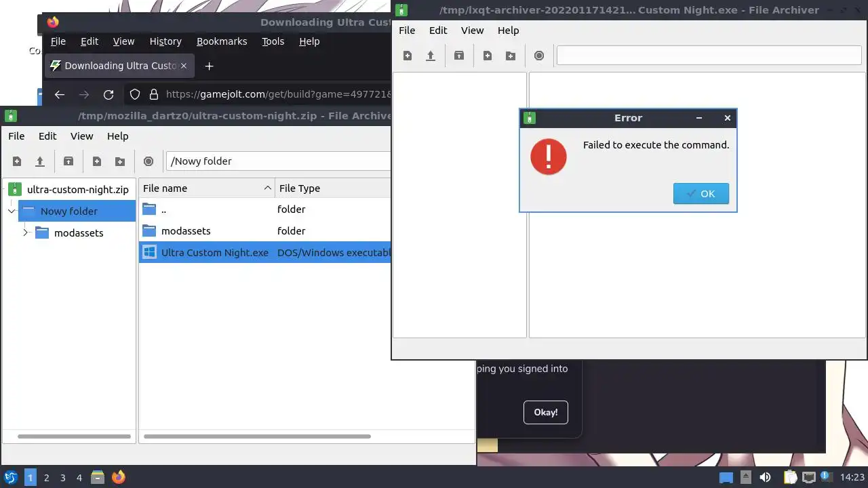The width and height of the screenshot is (868, 488).
Task: Click the tree pane horizontal scrollbar
Action: click(x=74, y=436)
